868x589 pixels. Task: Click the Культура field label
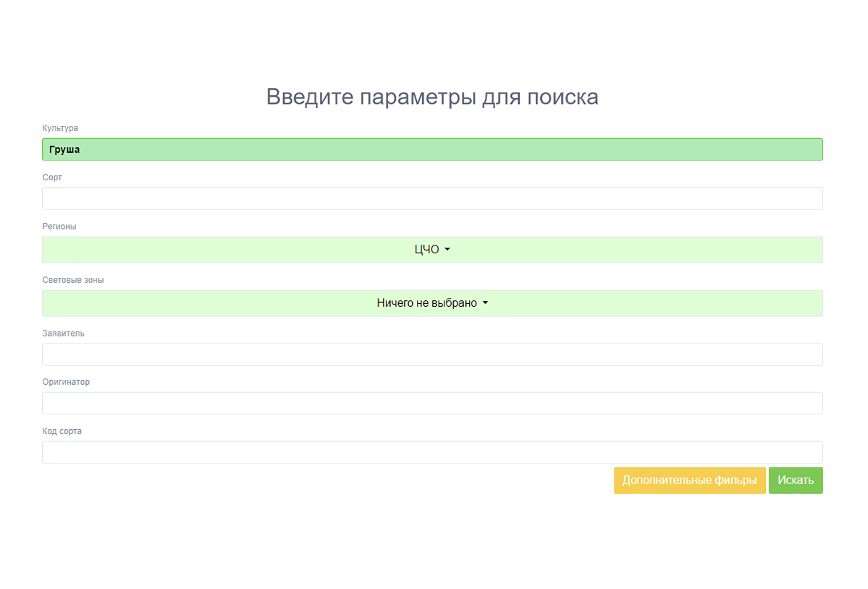(x=60, y=128)
